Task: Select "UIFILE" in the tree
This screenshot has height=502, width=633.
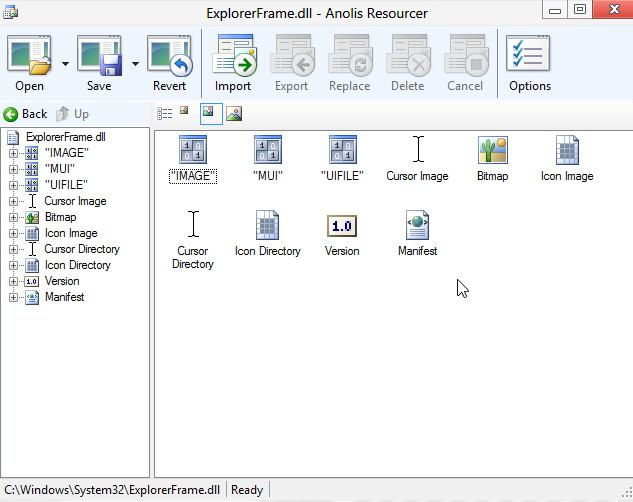Action: coord(66,185)
